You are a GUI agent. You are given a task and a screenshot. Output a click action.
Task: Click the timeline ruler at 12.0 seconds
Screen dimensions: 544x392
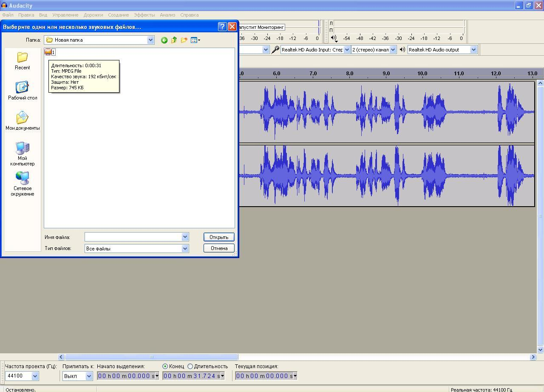pos(496,74)
